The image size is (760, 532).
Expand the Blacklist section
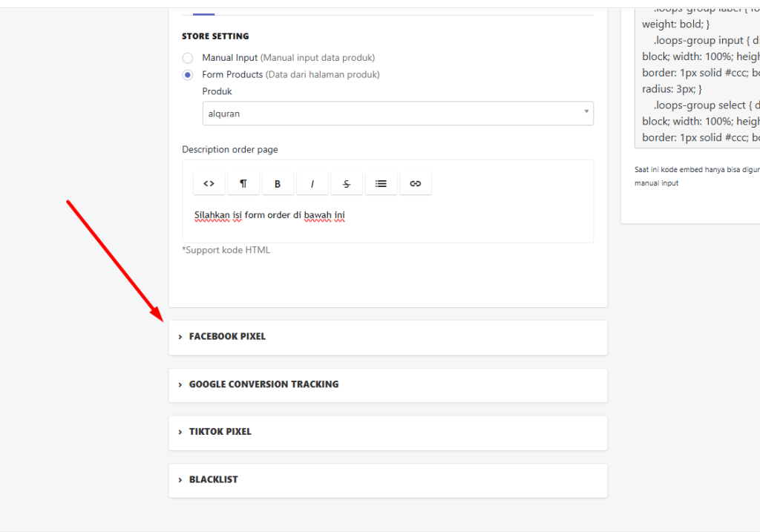214,479
